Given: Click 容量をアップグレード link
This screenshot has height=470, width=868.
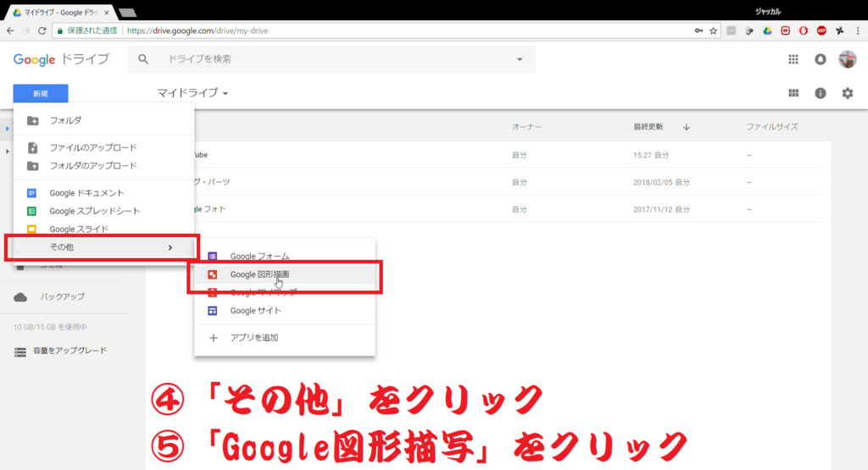Looking at the screenshot, I should pos(70,351).
